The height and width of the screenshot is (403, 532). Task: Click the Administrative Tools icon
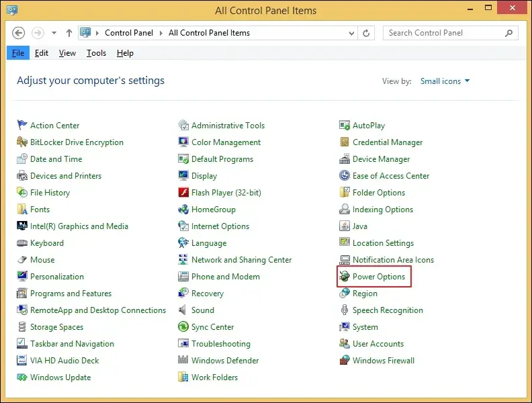coord(183,125)
